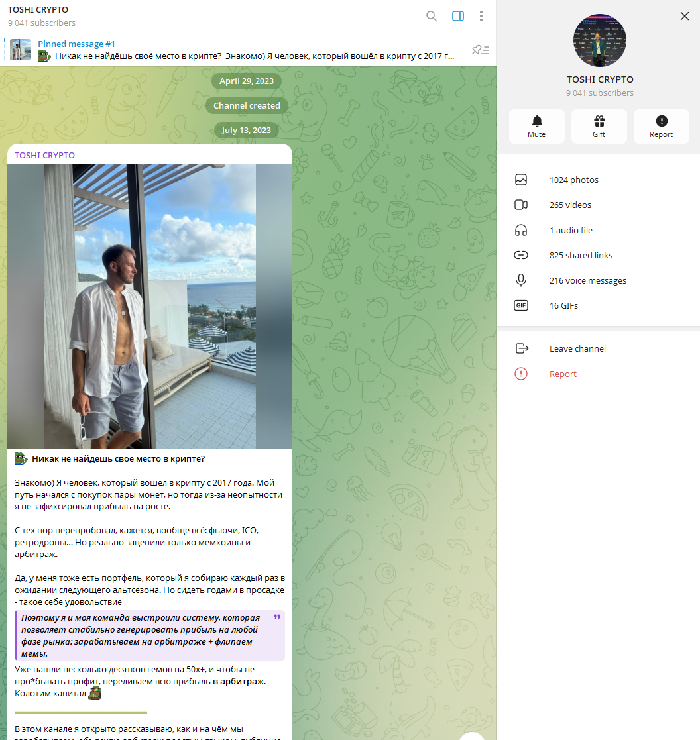Click the TOSHI CRYPTO sender name on post
This screenshot has width=700, height=740.
tap(44, 156)
